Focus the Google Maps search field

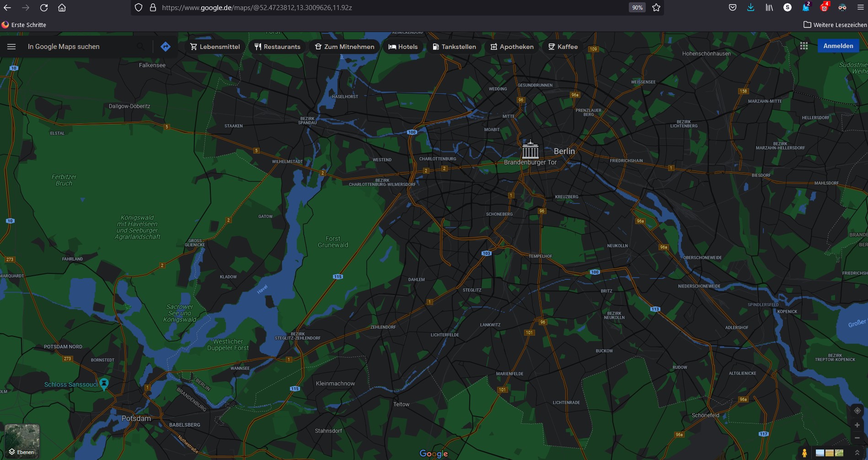tap(80, 47)
